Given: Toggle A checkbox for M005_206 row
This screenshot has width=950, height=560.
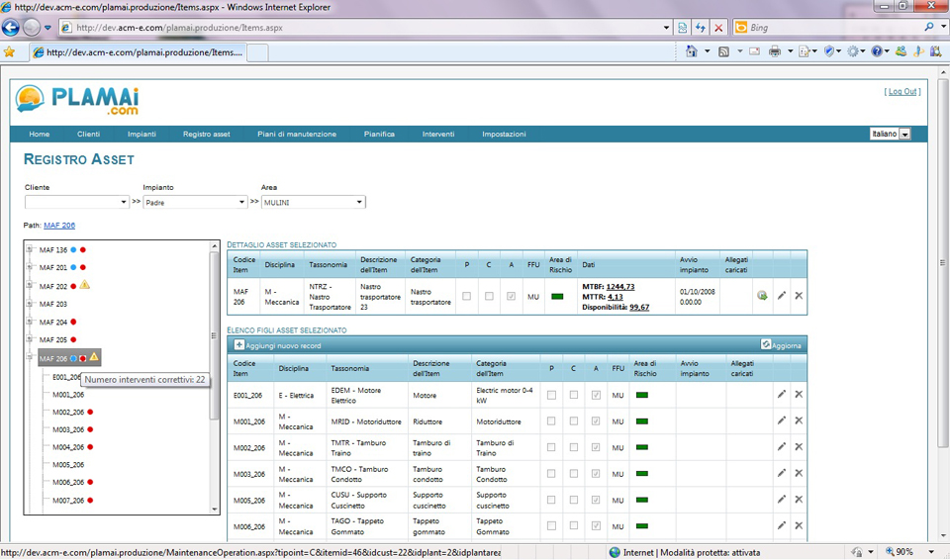Looking at the screenshot, I should click(x=596, y=500).
